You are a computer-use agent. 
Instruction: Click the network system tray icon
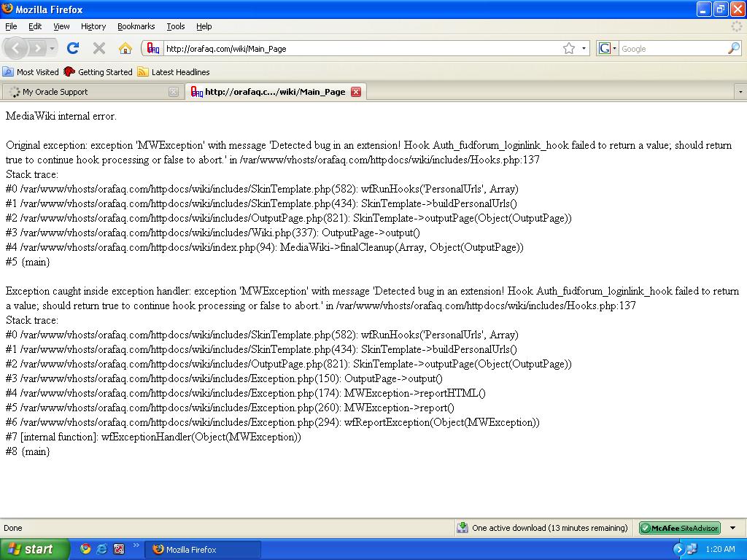pyautogui.click(x=692, y=549)
